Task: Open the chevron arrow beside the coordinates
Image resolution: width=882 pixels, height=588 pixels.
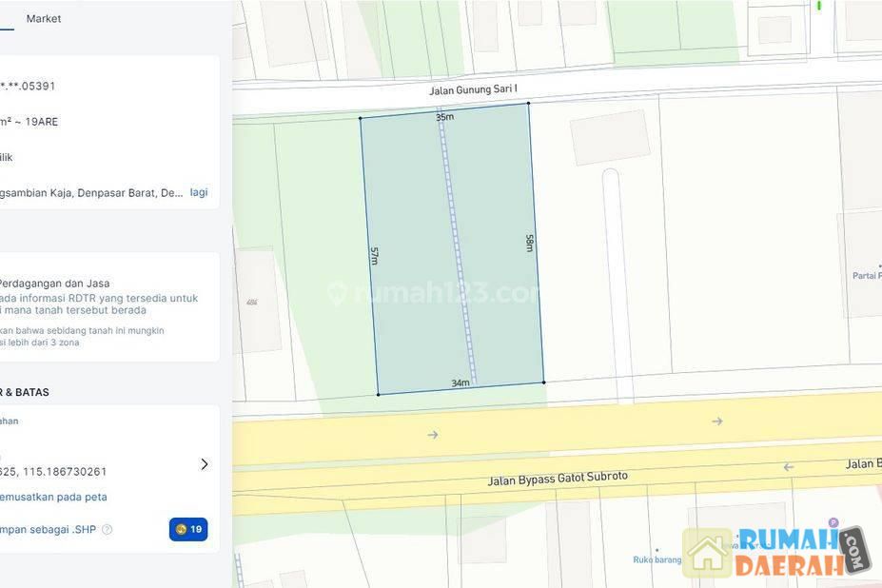Action: 204,464
